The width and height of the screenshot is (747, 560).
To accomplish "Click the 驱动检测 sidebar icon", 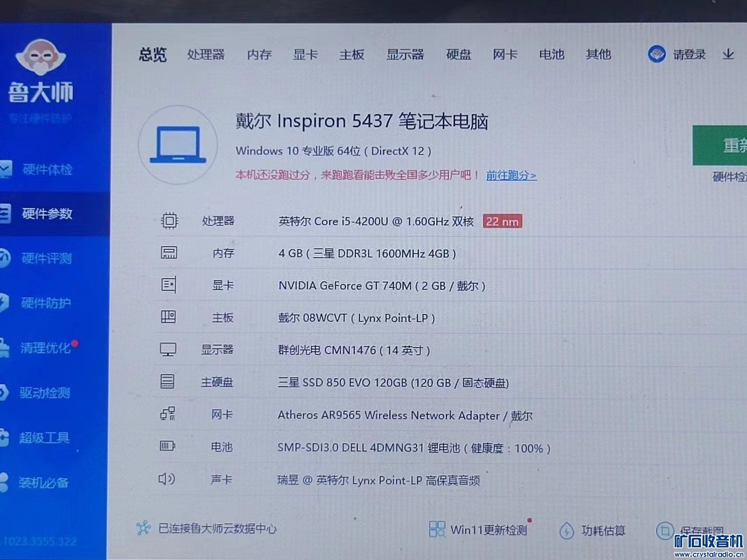I will point(4,392).
